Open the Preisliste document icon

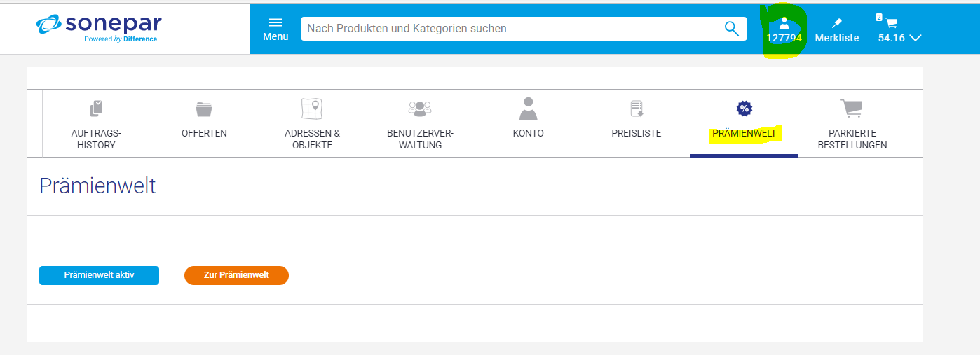[636, 109]
